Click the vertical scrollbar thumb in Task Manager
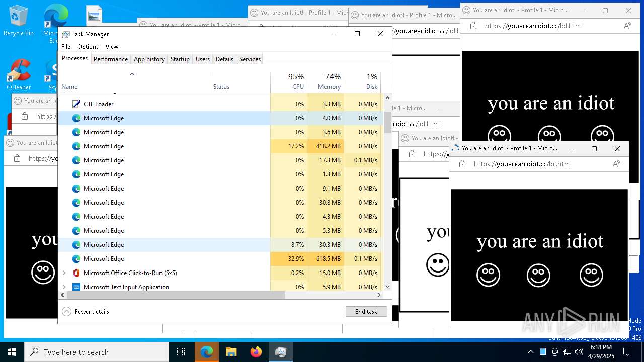This screenshot has height=362, width=644. coord(387,123)
